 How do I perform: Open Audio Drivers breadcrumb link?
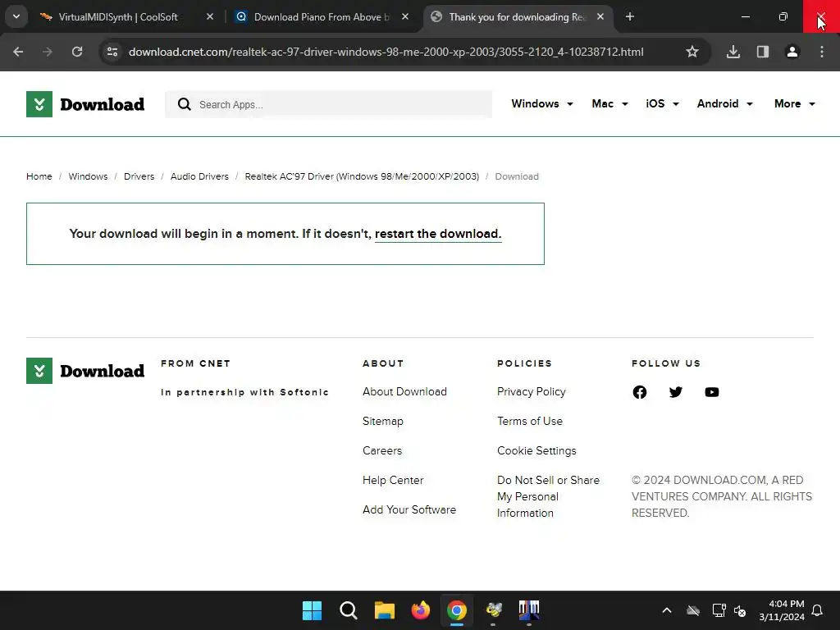(x=199, y=176)
